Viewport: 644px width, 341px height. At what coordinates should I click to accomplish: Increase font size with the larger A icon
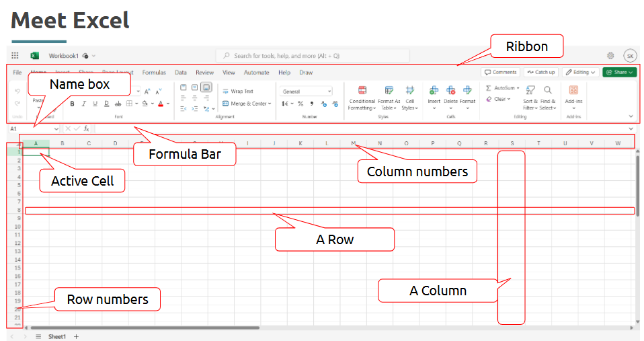(147, 91)
